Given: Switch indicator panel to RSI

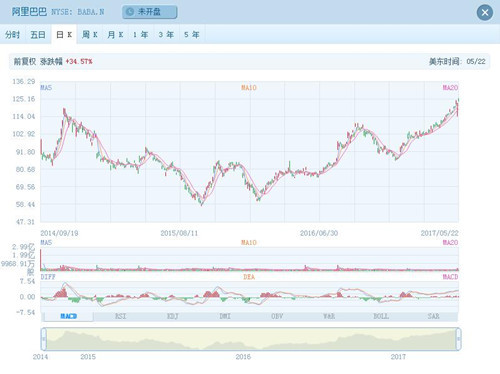Looking at the screenshot, I should pos(120,316).
